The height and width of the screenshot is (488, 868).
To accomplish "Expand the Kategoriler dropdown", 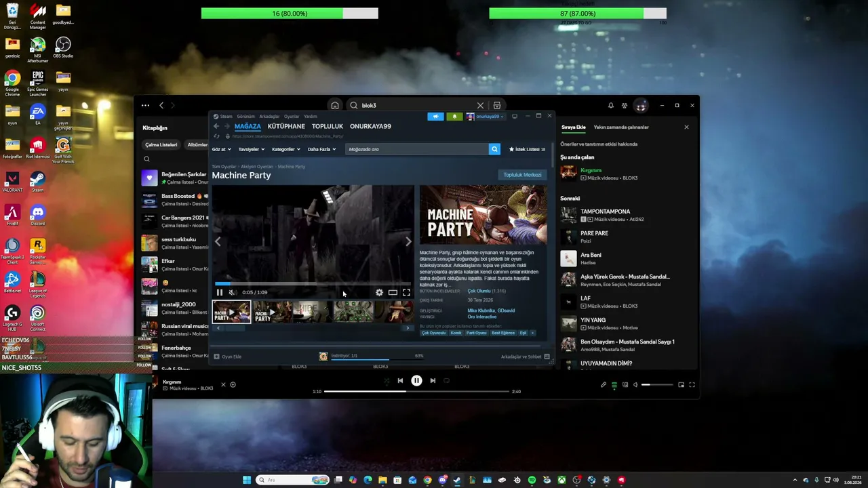I will tap(286, 149).
